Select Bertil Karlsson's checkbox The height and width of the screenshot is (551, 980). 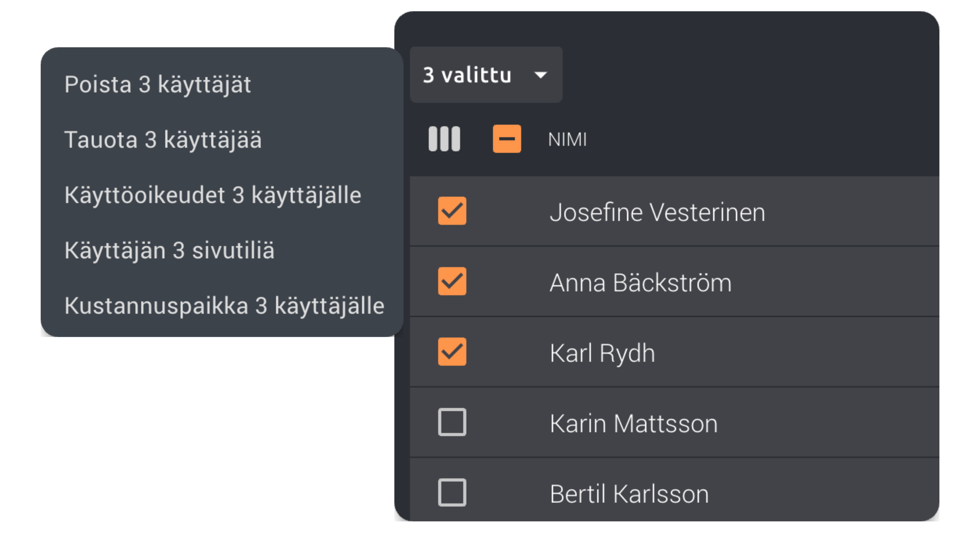pos(452,492)
